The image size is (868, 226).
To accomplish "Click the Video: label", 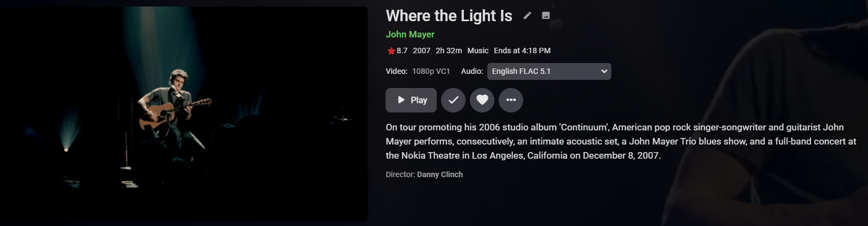I will coord(396,71).
